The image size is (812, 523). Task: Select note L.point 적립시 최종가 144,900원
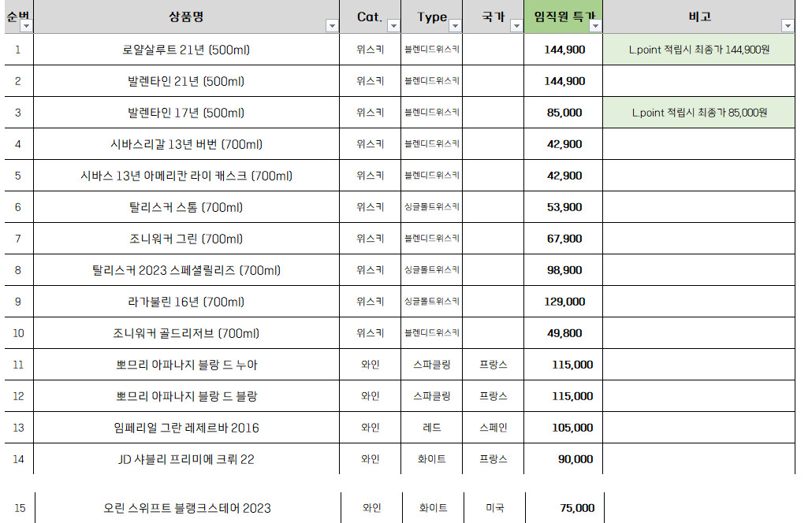[x=699, y=50]
